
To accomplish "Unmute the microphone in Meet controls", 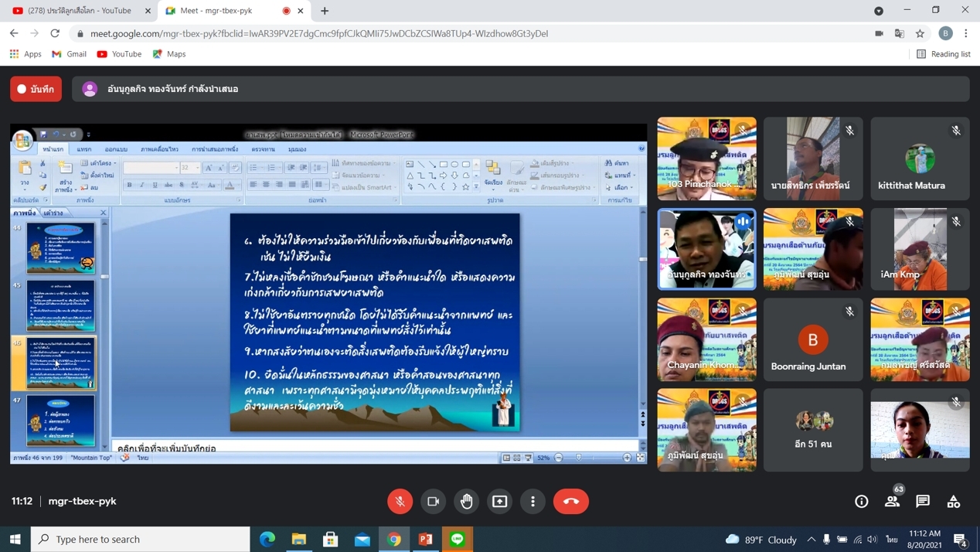I will pyautogui.click(x=400, y=501).
